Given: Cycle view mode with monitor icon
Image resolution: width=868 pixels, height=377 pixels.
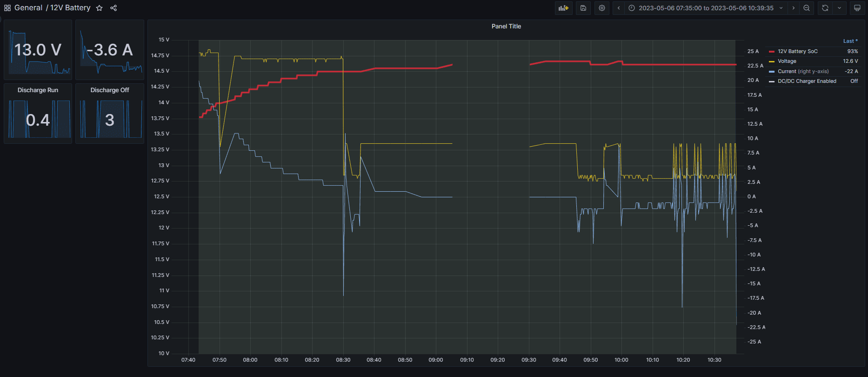Looking at the screenshot, I should (857, 8).
